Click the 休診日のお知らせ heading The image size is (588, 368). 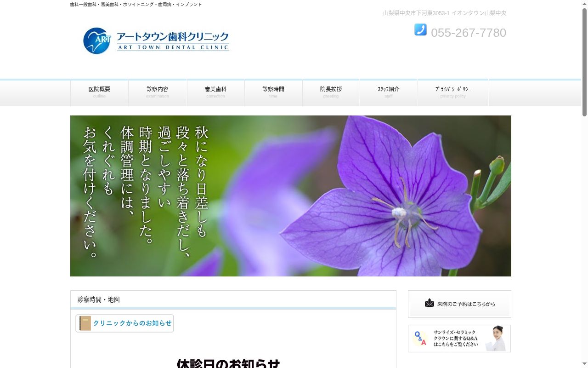pos(228,363)
